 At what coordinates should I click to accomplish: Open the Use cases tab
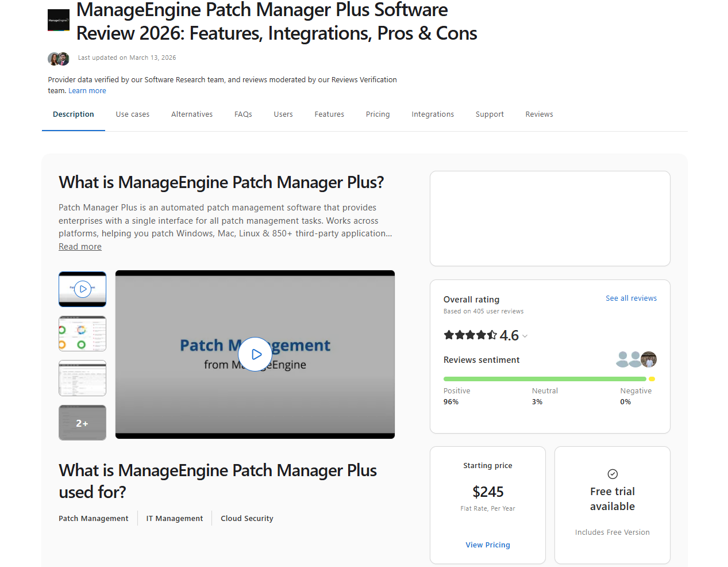pos(133,114)
